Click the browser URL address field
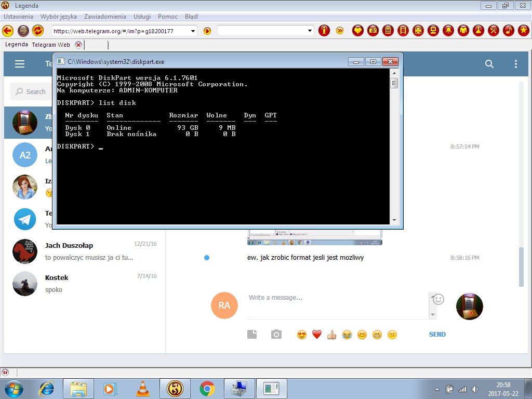This screenshot has width=532, height=399. coord(121,31)
